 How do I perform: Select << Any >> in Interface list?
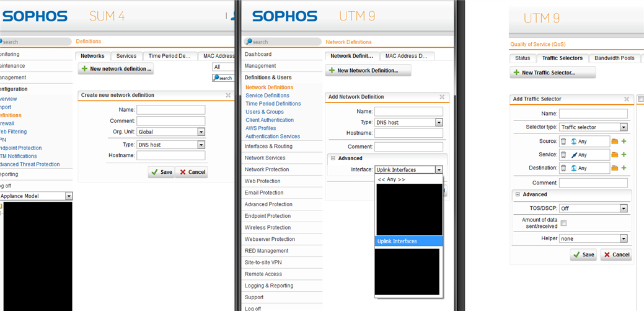408,179
